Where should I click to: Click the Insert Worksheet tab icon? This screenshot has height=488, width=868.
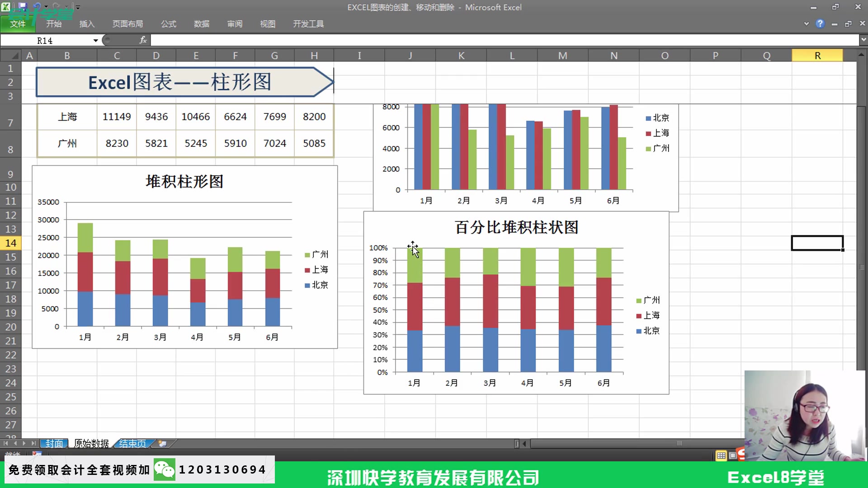162,444
